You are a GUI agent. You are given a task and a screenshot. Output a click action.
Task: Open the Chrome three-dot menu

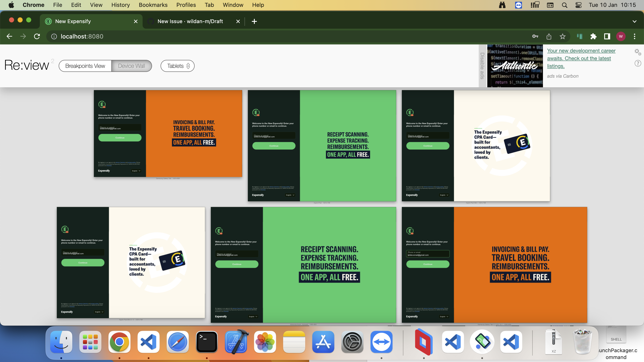point(634,36)
